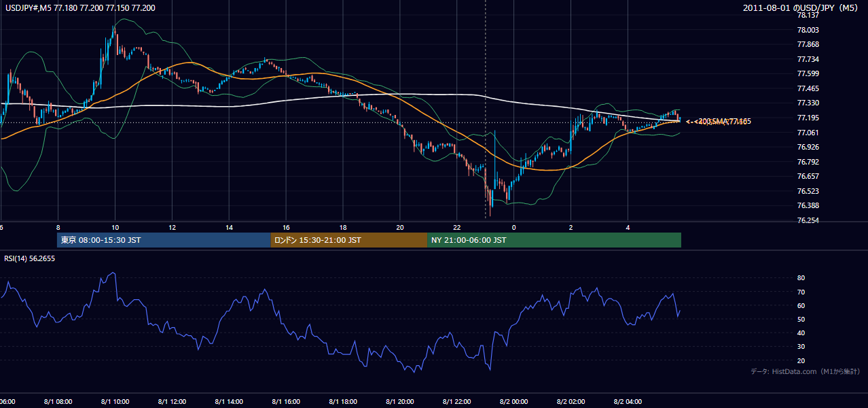Click bottom time label 8/1 08:00

(58, 402)
